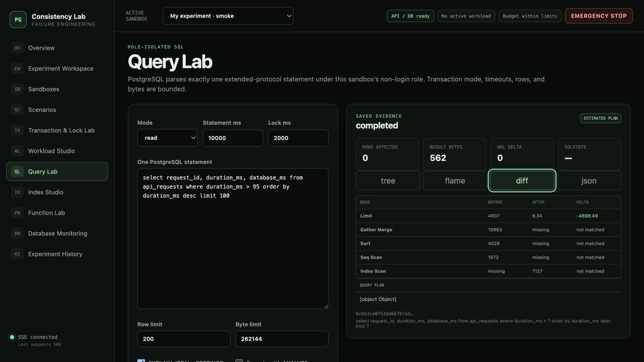Click the No active workload badge
The image size is (644, 362).
466,16
